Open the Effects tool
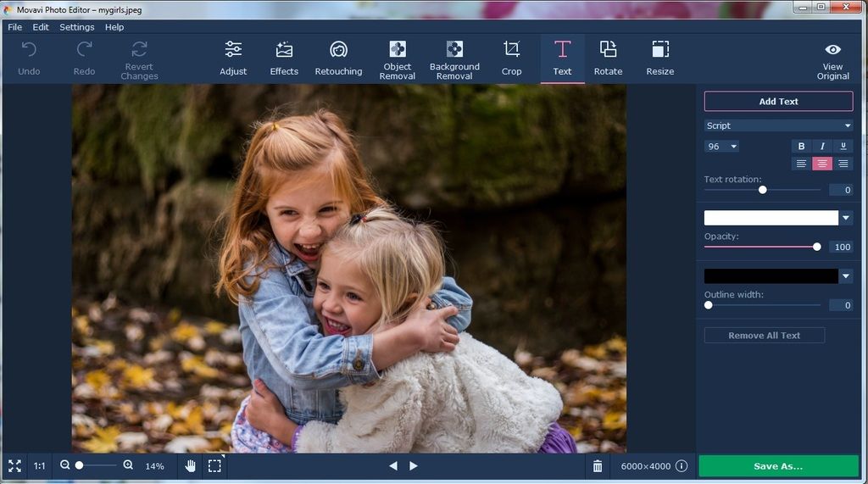The height and width of the screenshot is (484, 868). 284,58
